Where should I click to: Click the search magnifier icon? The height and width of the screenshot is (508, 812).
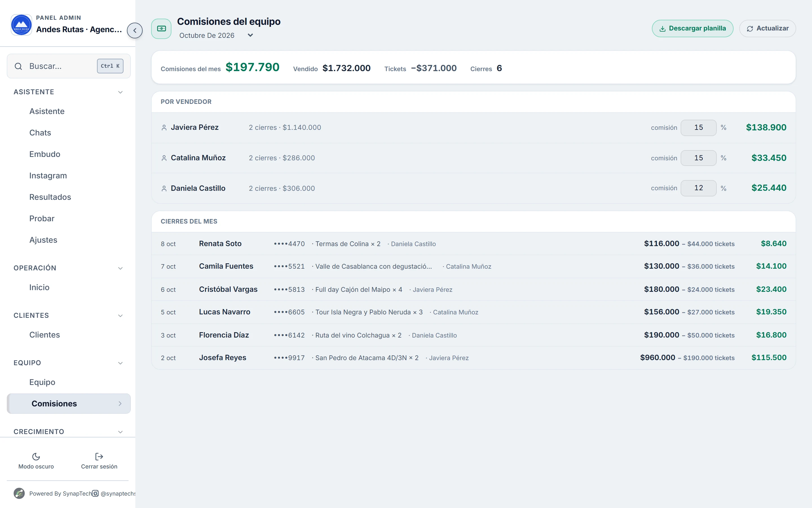point(18,66)
